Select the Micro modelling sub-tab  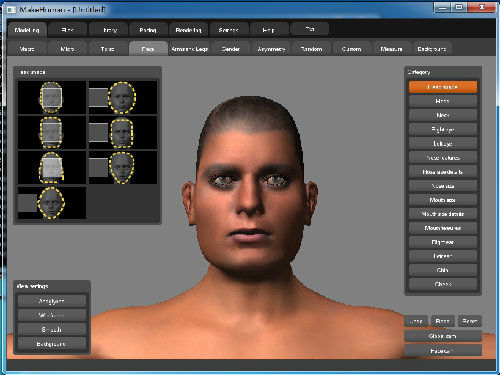(67, 49)
